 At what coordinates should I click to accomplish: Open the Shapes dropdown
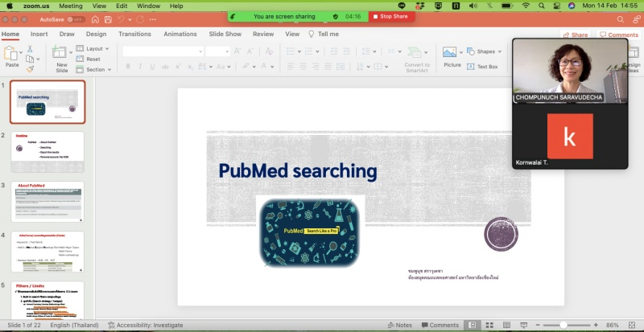[486, 51]
